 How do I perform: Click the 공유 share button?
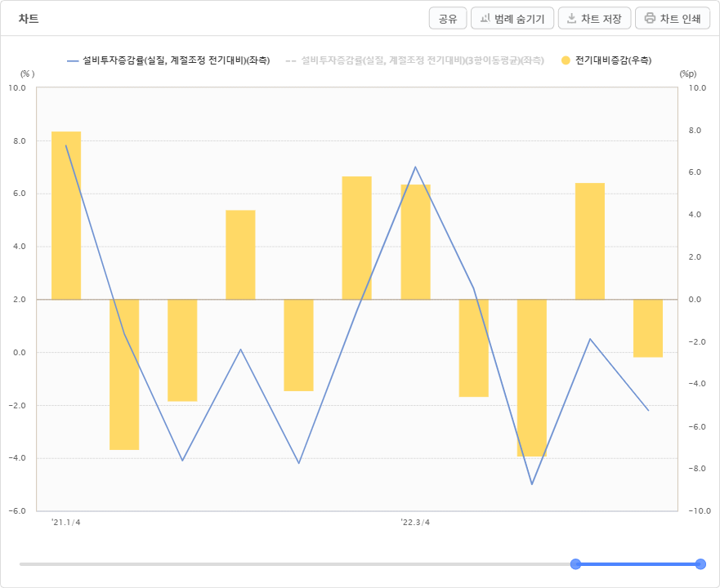[448, 18]
